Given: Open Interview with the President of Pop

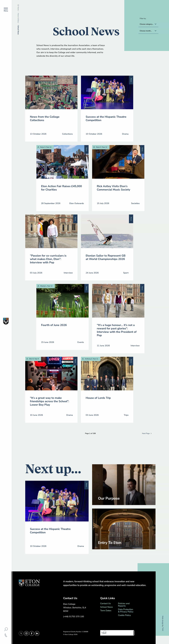Looking at the screenshot, I should (x=117, y=330).
